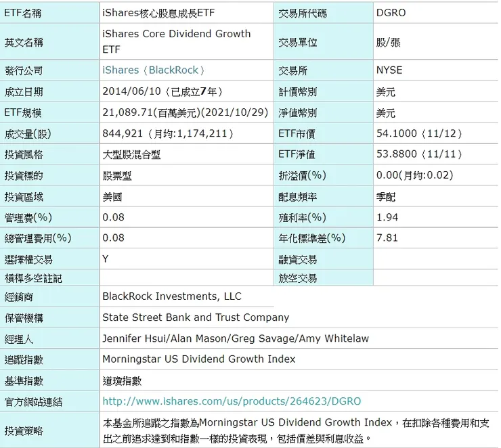Click the 發行公司 label
Image resolution: width=501 pixels, height=448 pixels.
[x=23, y=70]
